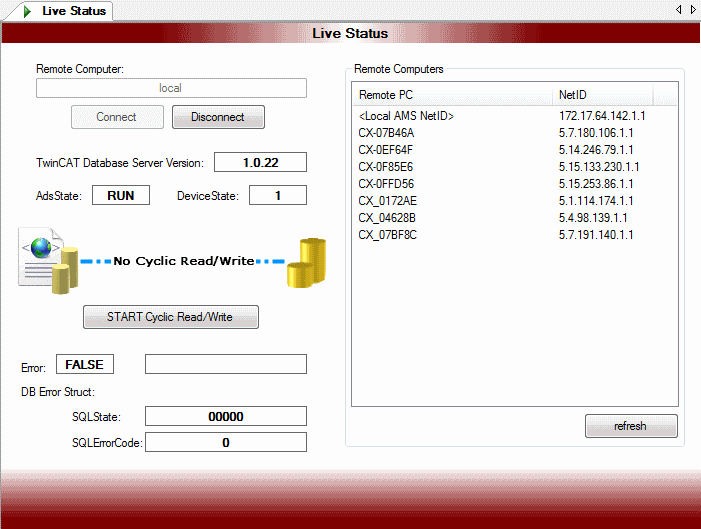Select the CX-0EF64F row
This screenshot has width=701, height=529.
[515, 150]
